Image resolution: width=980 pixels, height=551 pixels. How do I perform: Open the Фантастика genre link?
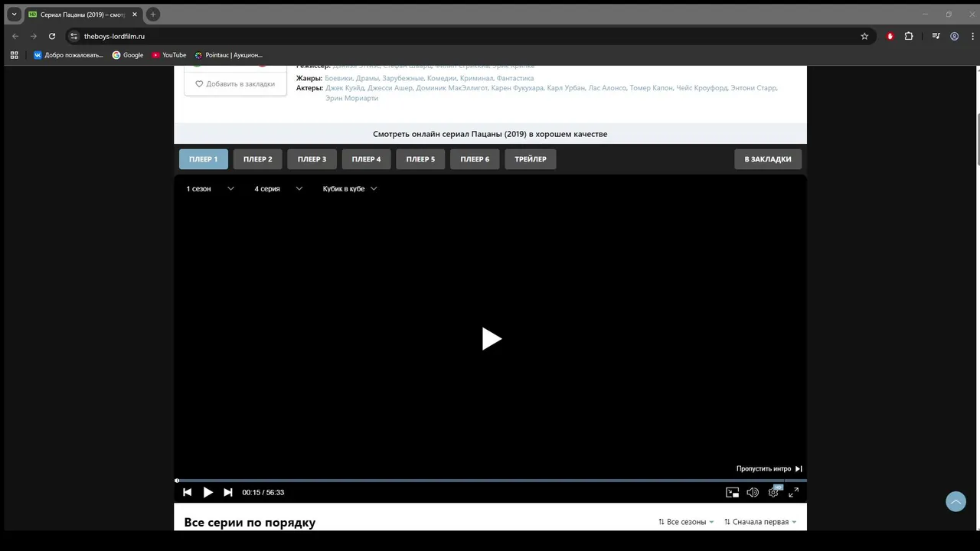515,78
